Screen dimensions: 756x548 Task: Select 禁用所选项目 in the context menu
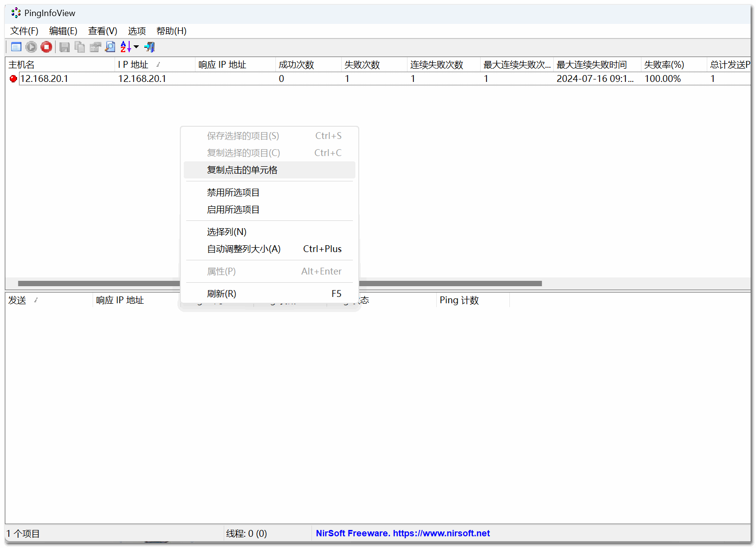(233, 193)
